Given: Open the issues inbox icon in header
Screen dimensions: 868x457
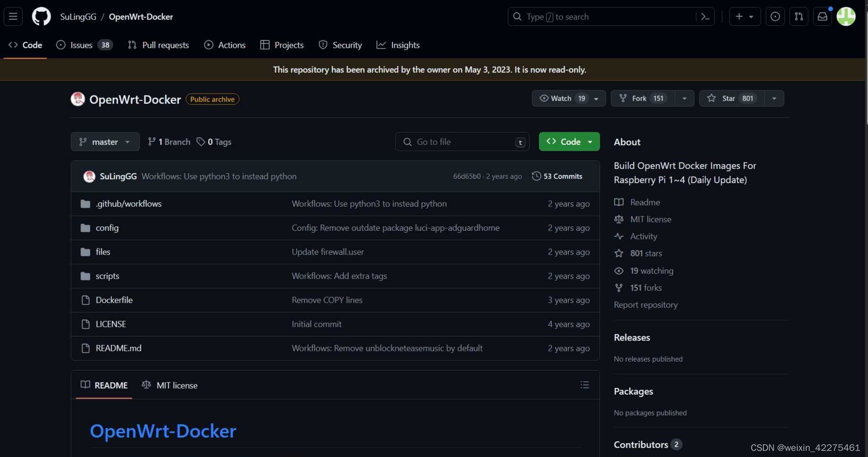Looking at the screenshot, I should [775, 17].
